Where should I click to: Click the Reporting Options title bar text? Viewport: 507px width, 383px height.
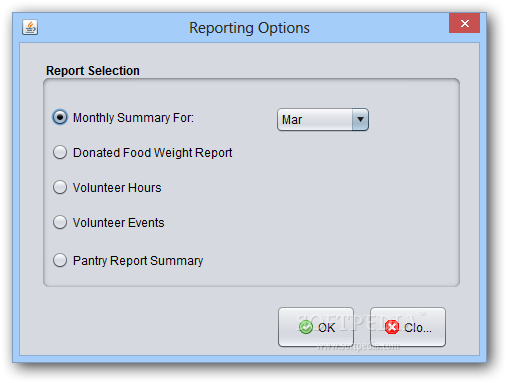pyautogui.click(x=249, y=28)
